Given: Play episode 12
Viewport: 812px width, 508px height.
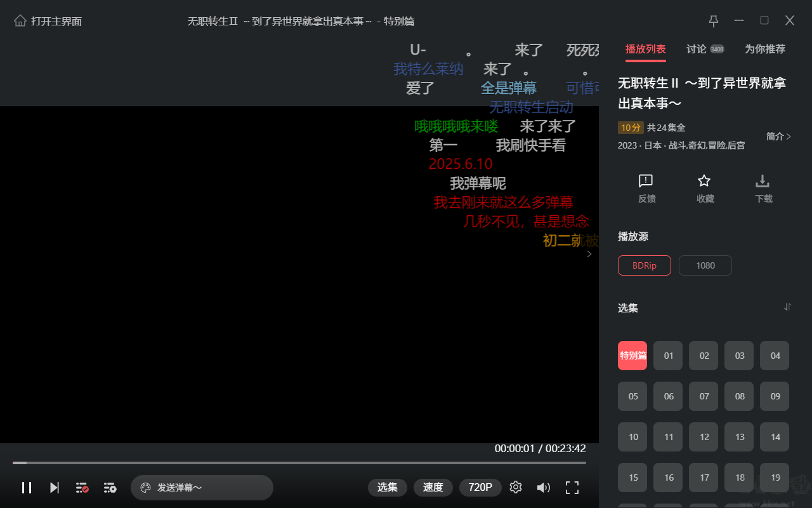Looking at the screenshot, I should click(704, 437).
